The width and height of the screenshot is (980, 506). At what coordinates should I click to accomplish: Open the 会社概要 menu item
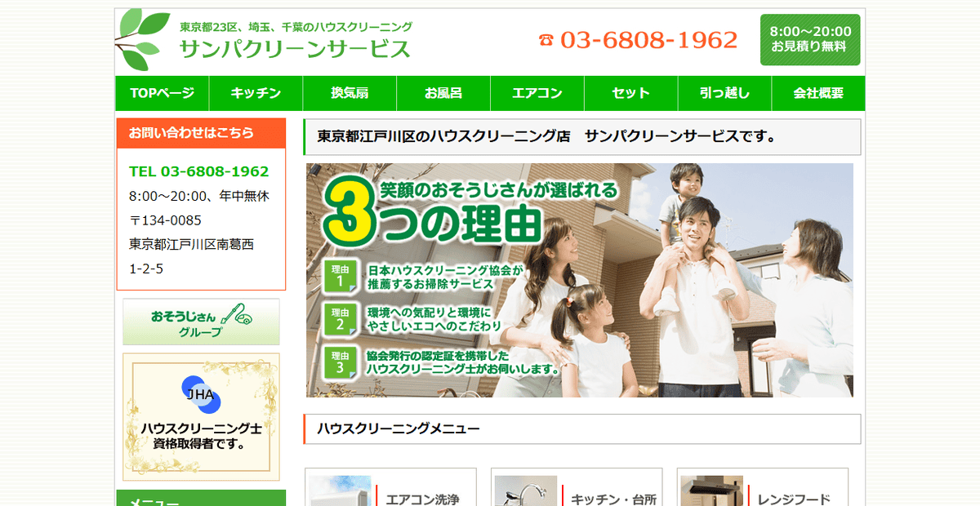point(818,93)
